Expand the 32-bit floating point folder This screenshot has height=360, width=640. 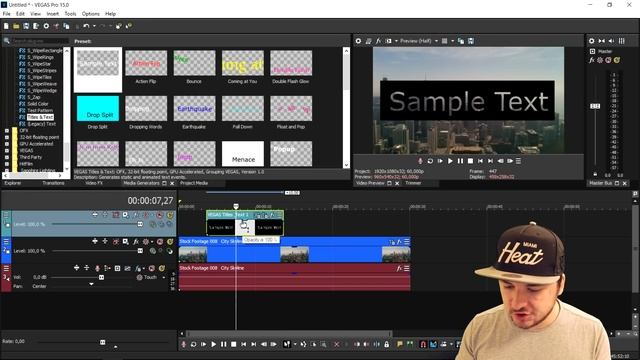coord(7,137)
